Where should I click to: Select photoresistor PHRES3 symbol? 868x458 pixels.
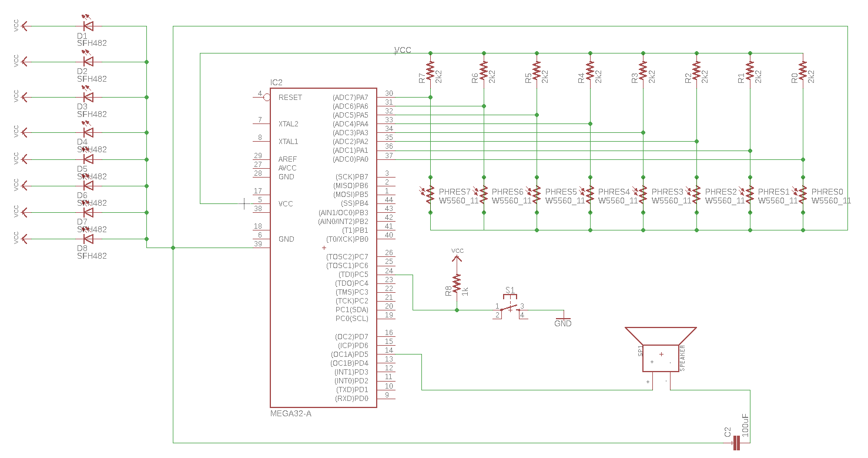pyautogui.click(x=640, y=195)
